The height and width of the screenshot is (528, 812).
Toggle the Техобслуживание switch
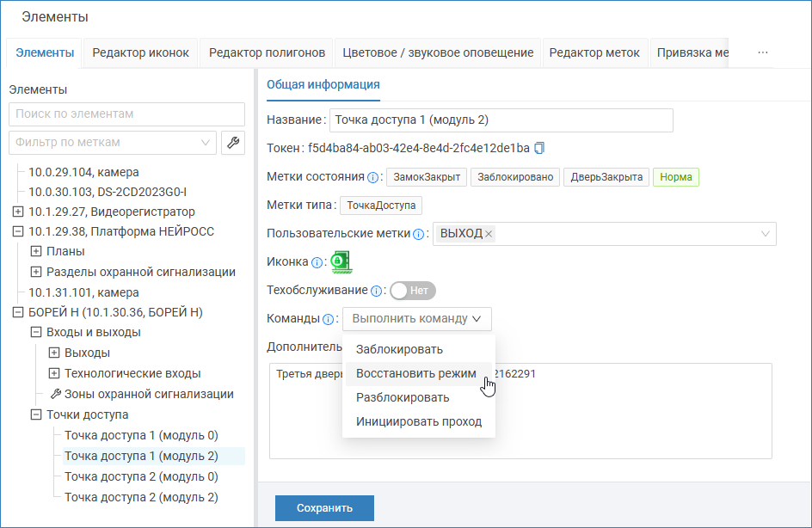coord(413,291)
